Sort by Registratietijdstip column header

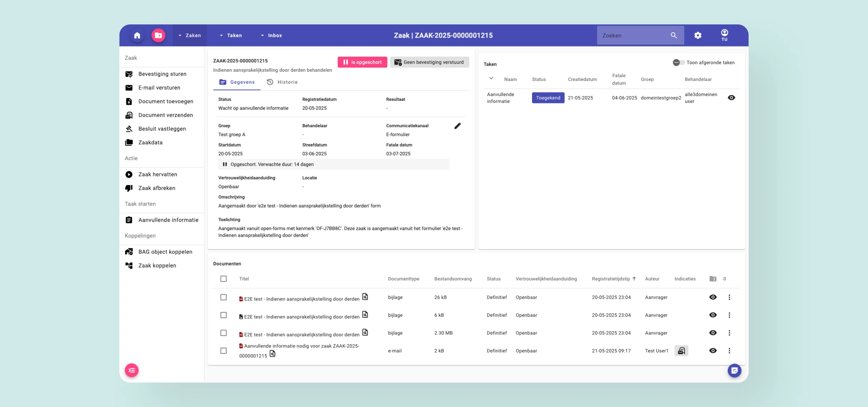614,279
